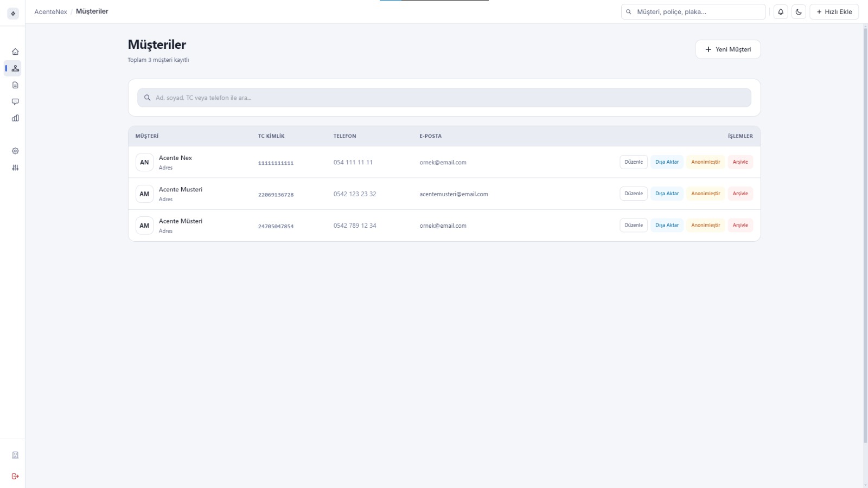The image size is (868, 488).
Task: Click the Yeni Müşteri button
Action: click(727, 49)
